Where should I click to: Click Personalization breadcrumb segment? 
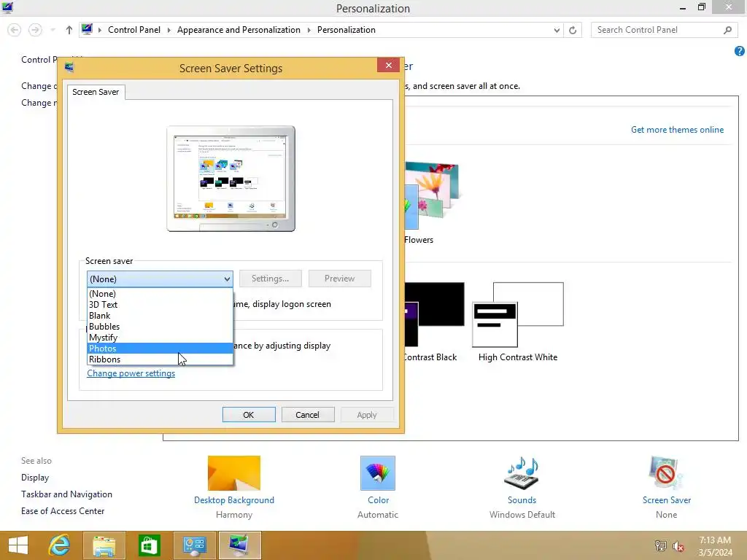coord(347,30)
